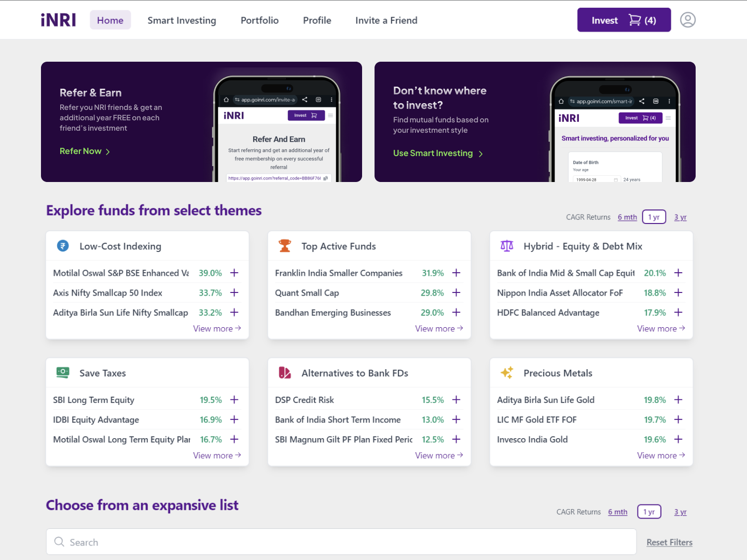Open the Profile page
The image size is (747, 560).
coord(317,20)
